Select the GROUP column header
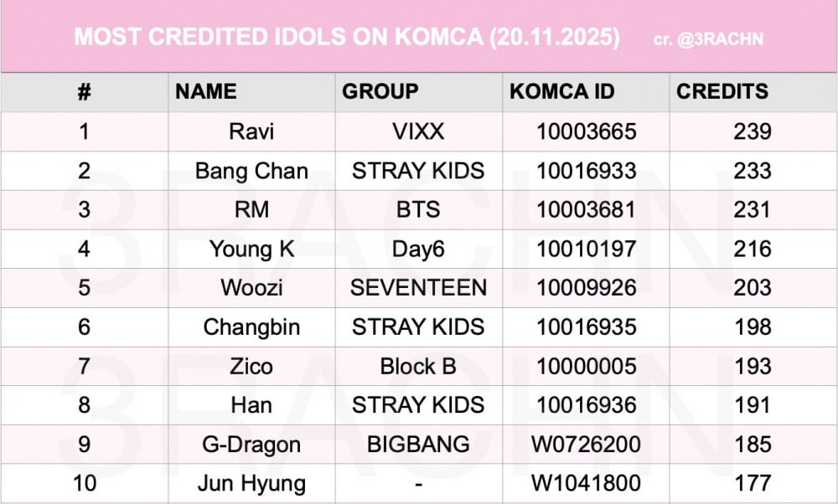 click(380, 91)
